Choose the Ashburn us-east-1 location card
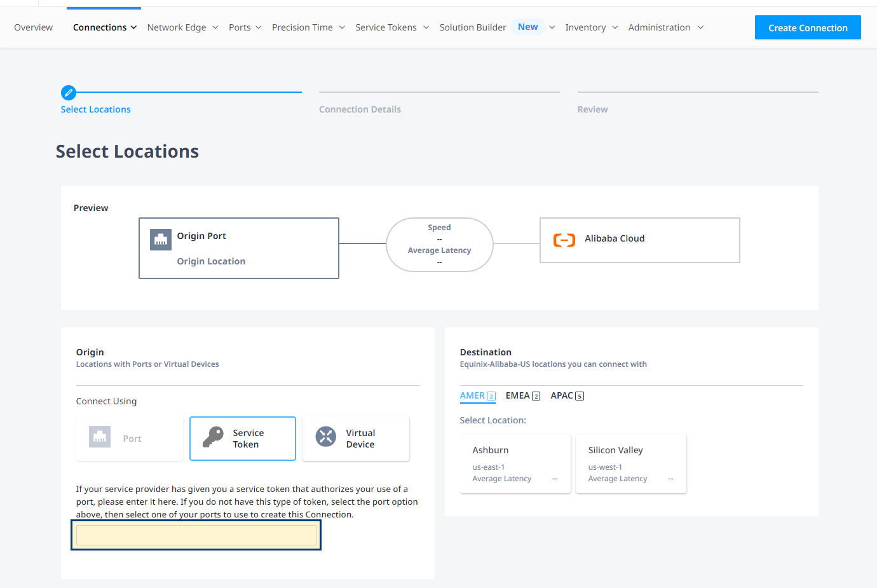The image size is (877, 588). [x=515, y=464]
